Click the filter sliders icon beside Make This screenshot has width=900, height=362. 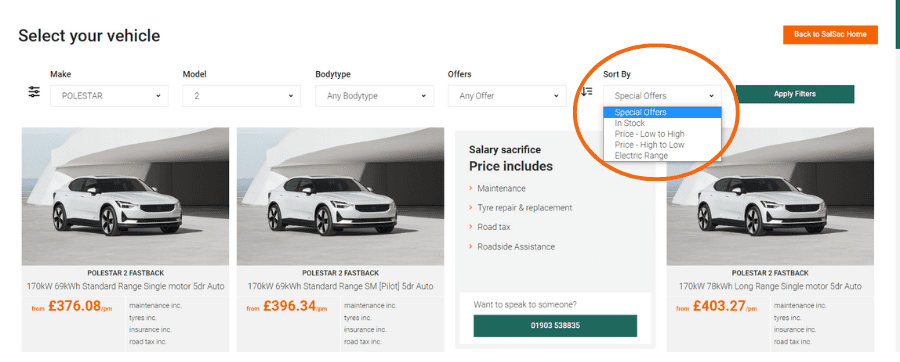click(x=34, y=92)
